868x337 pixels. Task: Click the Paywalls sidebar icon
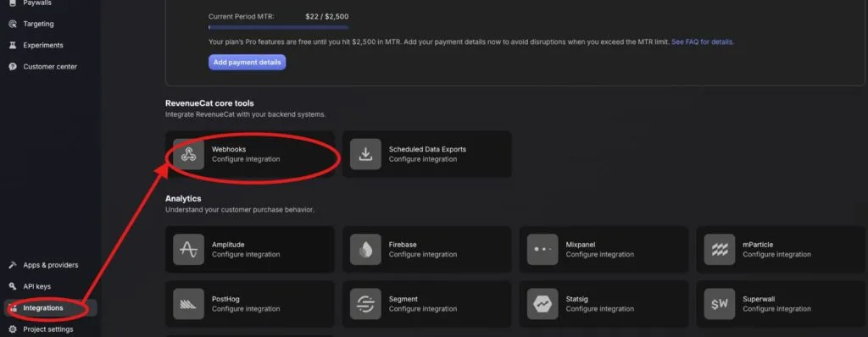coord(13,3)
